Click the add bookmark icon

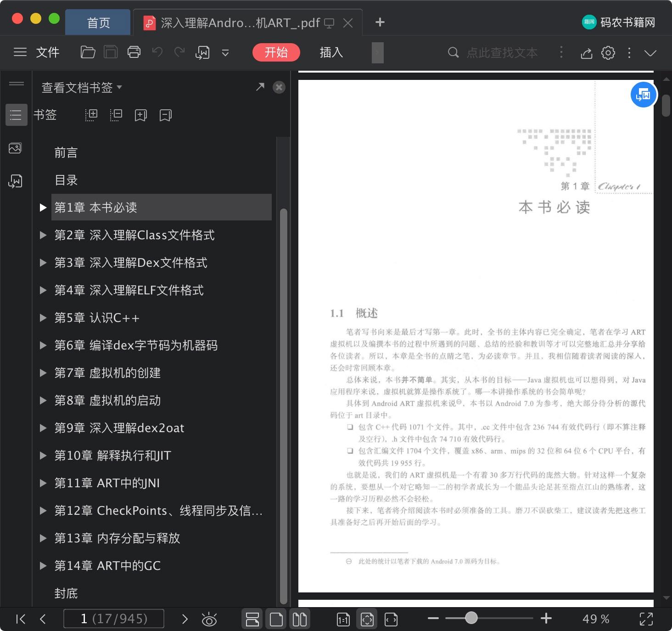pos(140,115)
